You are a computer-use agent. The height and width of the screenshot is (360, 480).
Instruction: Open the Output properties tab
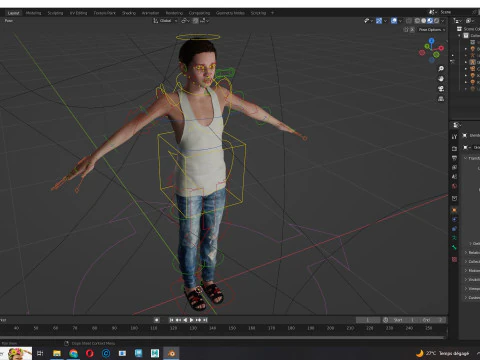click(x=454, y=158)
